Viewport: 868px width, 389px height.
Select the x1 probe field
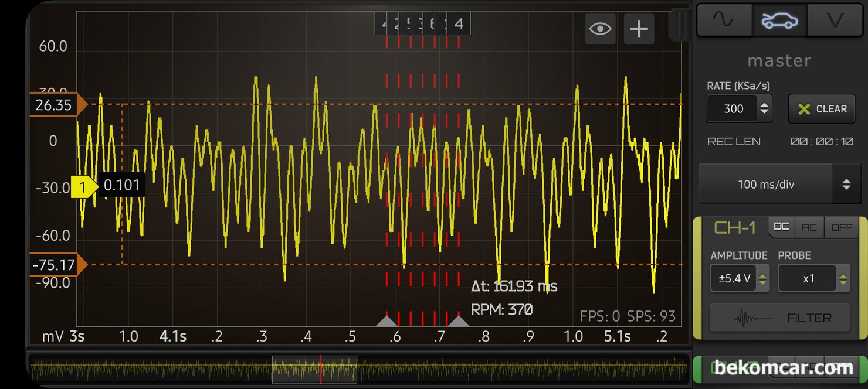pyautogui.click(x=808, y=278)
